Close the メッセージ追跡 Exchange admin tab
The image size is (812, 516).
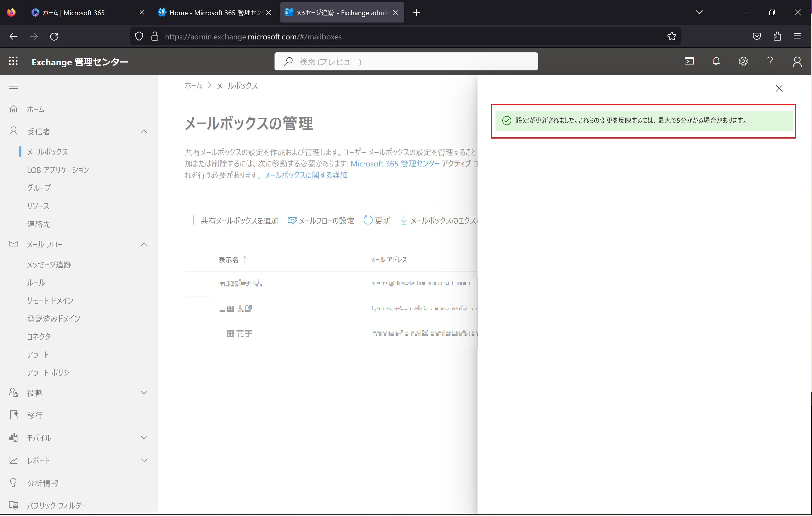[x=396, y=12]
